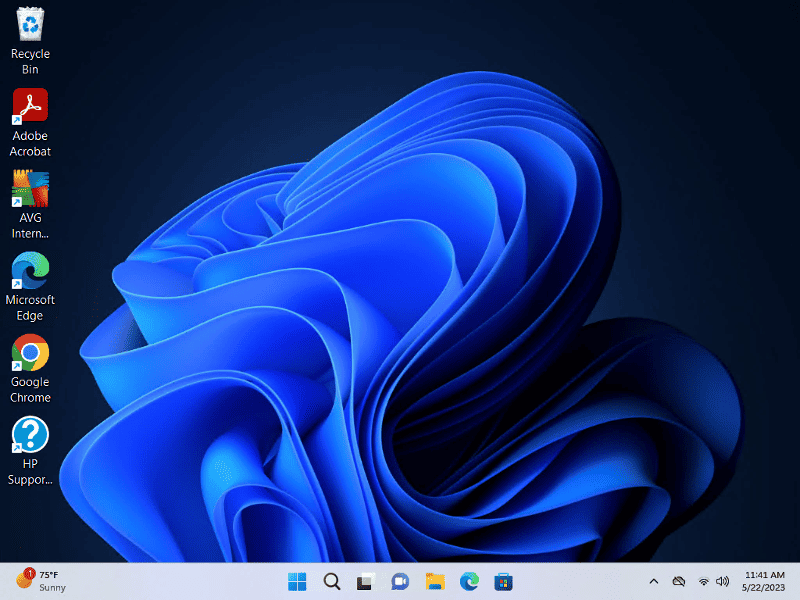Image resolution: width=800 pixels, height=600 pixels.
Task: Open Microsoft Store from the taskbar
Action: tap(503, 581)
